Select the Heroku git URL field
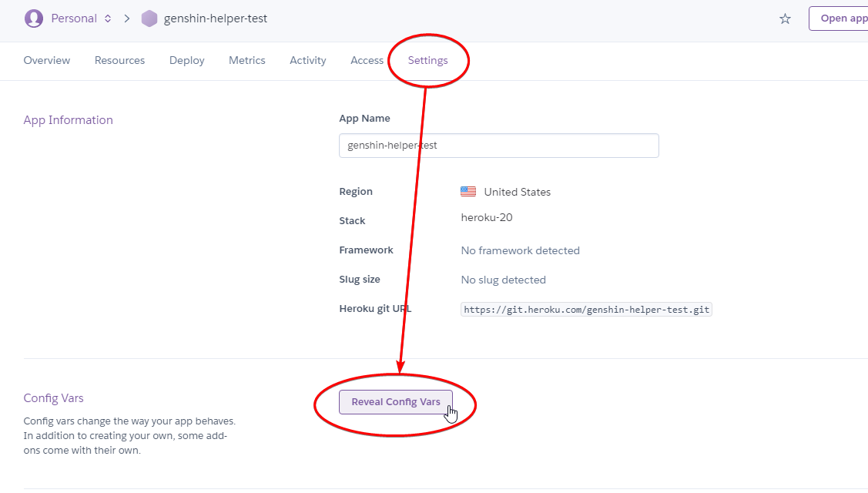 point(586,310)
